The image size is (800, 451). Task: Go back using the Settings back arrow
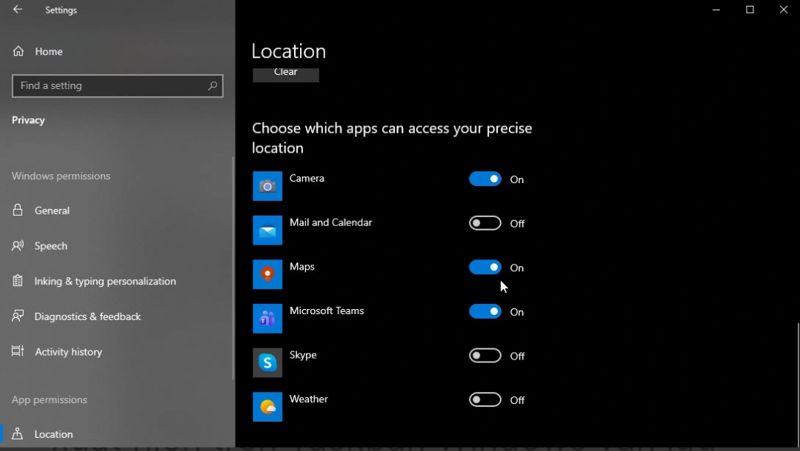tap(17, 10)
